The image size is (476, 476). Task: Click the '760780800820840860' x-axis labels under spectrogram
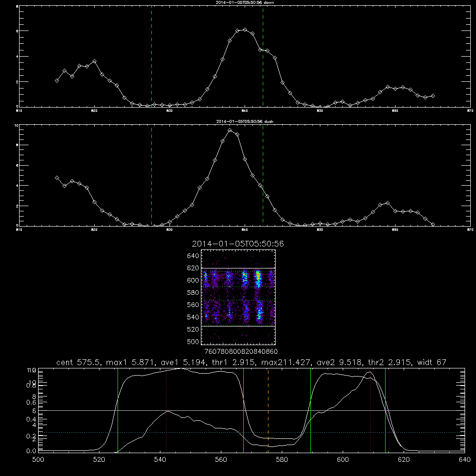pyautogui.click(x=241, y=351)
